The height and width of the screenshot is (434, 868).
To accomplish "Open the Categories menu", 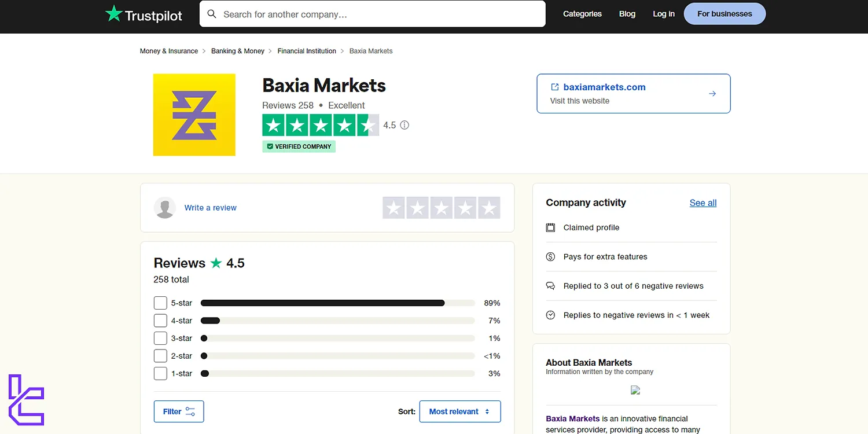I will pos(582,14).
